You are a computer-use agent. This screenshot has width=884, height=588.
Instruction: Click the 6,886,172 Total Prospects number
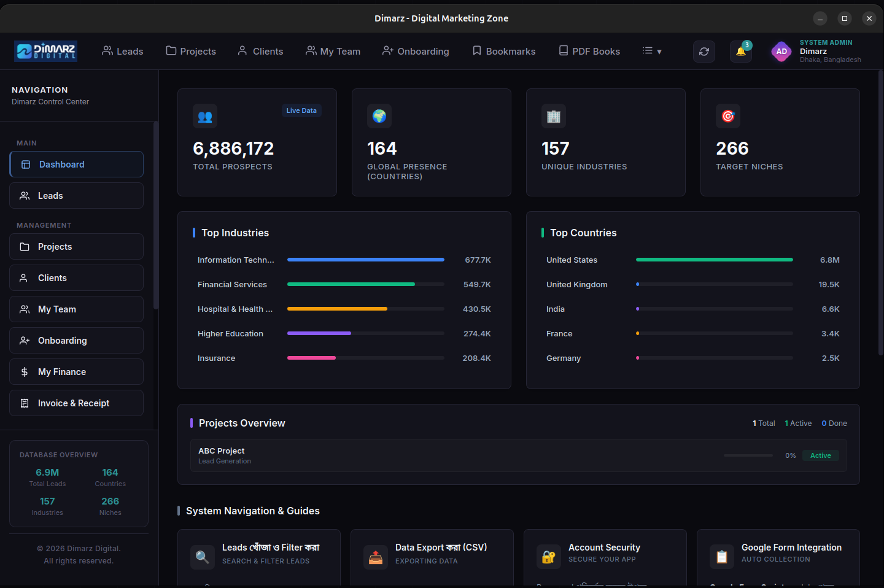[x=233, y=149]
